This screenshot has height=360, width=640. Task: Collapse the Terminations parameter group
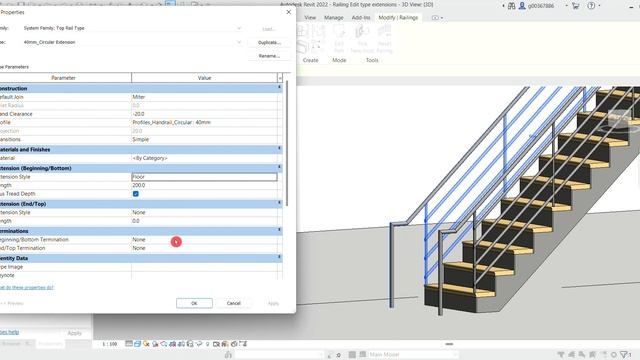tap(280, 230)
